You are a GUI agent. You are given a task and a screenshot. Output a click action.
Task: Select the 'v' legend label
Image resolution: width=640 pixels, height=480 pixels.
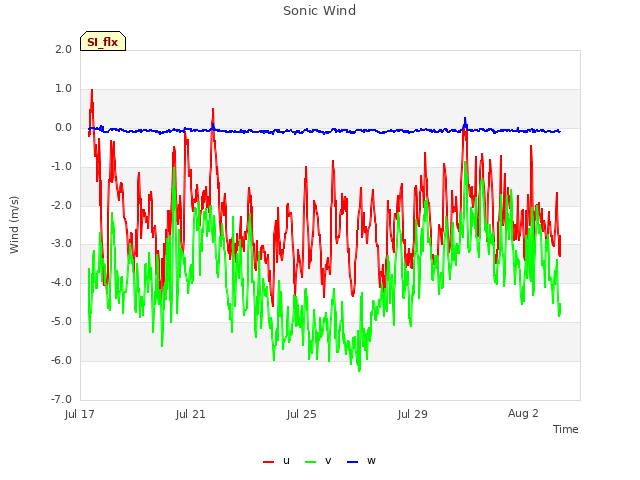point(328,461)
